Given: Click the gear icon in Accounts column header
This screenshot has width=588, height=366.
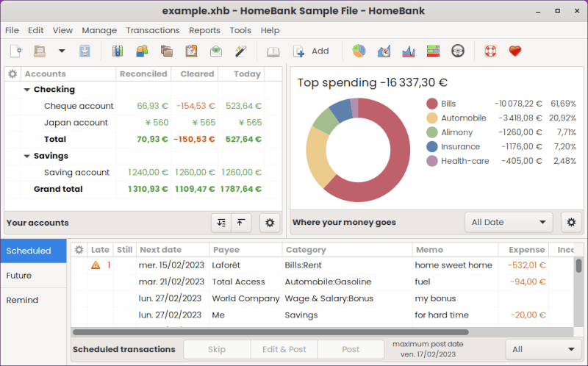Looking at the screenshot, I should point(12,74).
